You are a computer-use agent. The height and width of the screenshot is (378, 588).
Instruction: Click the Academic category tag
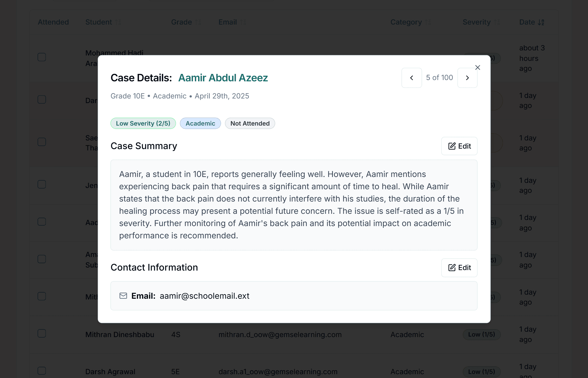(200, 123)
